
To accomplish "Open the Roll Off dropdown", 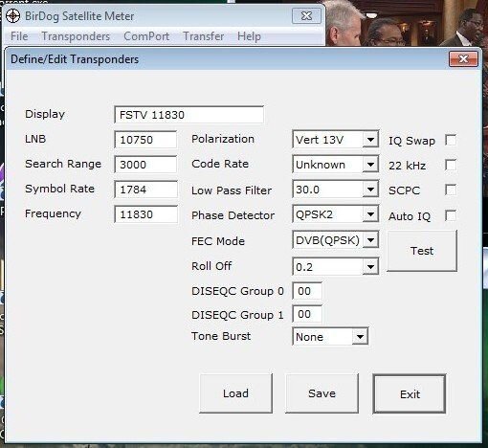I will point(370,266).
